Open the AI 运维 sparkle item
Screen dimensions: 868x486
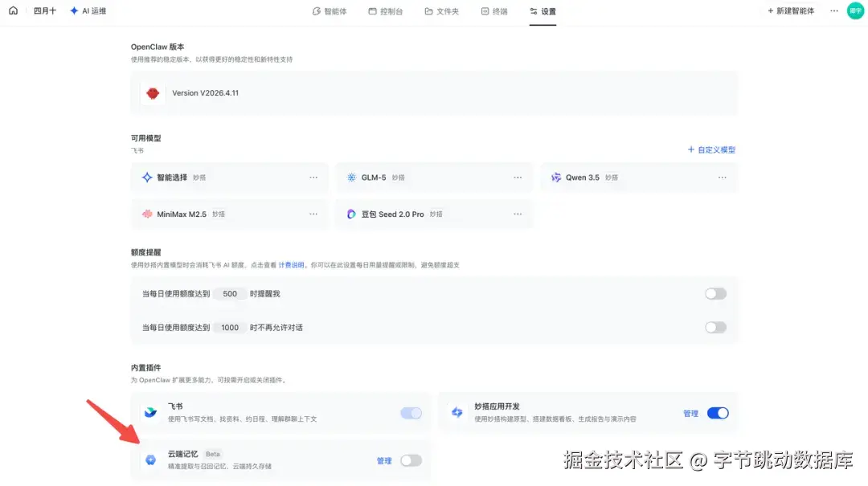click(x=88, y=10)
